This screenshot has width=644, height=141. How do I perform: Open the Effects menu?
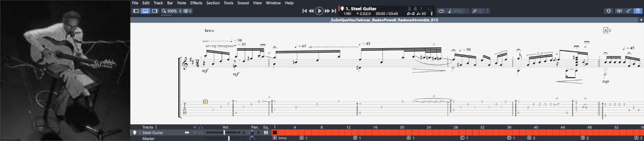tap(196, 3)
